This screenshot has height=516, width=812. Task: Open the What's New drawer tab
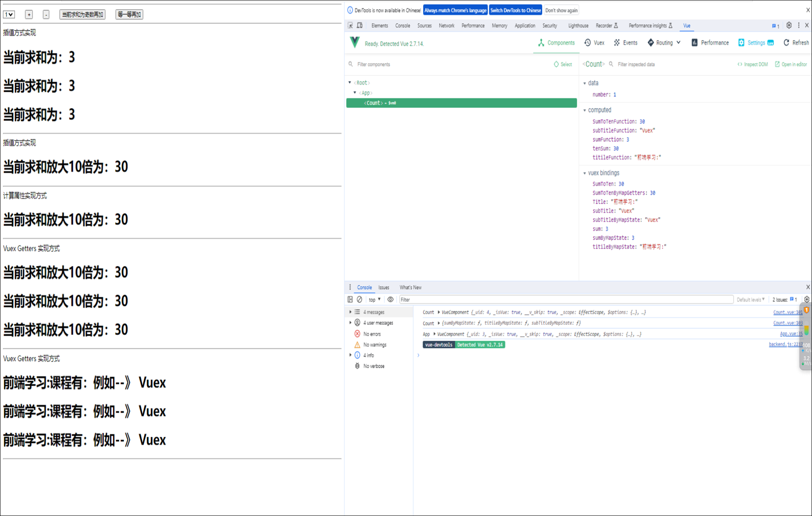[410, 287]
